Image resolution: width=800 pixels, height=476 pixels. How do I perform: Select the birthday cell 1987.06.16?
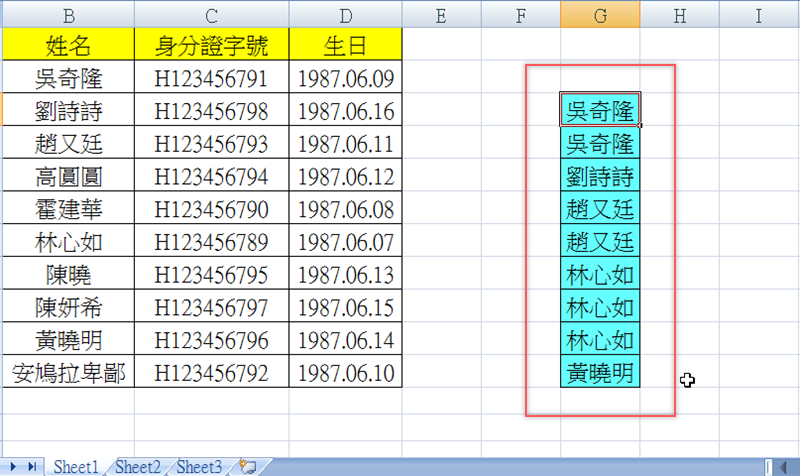point(345,110)
